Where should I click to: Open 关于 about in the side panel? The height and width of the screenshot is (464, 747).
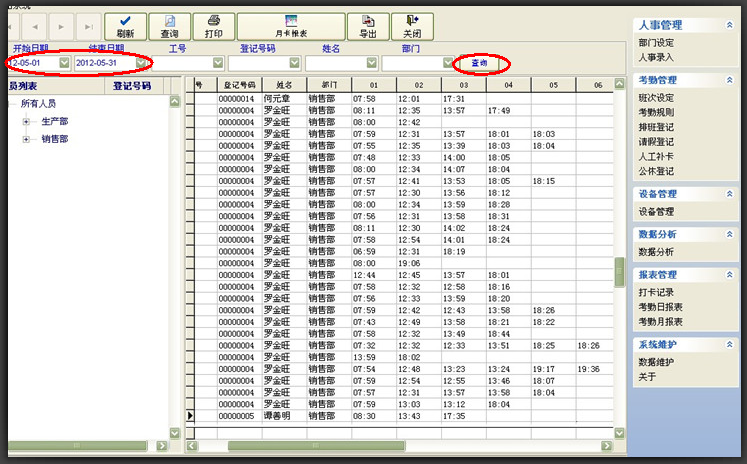click(647, 377)
